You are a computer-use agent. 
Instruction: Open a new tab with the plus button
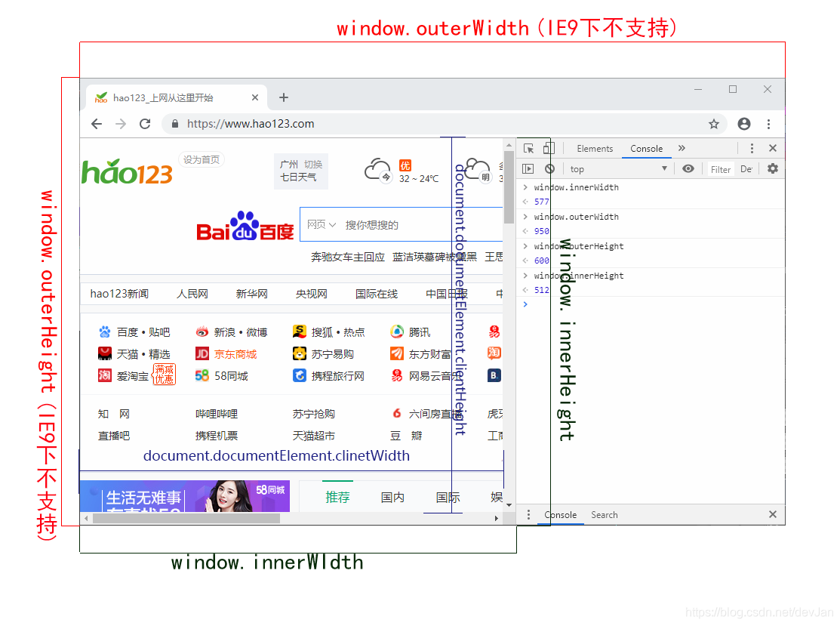(x=283, y=97)
